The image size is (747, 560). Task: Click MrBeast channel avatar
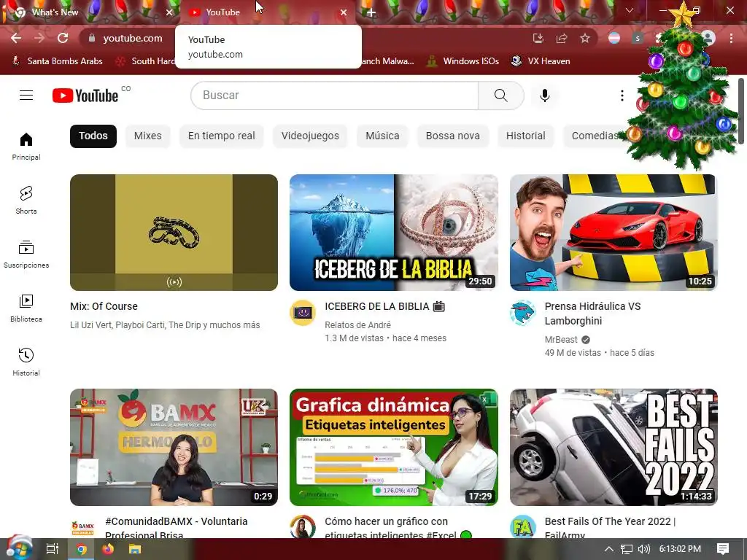[522, 313]
